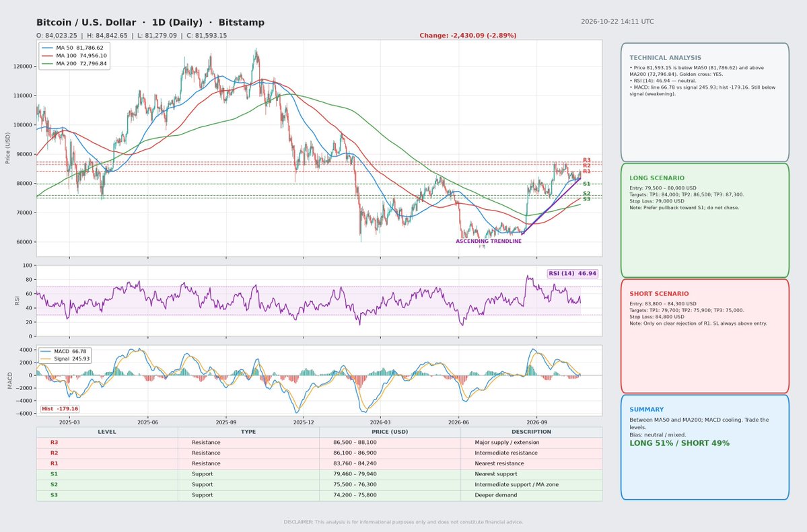Screen dimensions: 807x532
Task: Click the Price (USD) axis title
Action: [x=7, y=148]
